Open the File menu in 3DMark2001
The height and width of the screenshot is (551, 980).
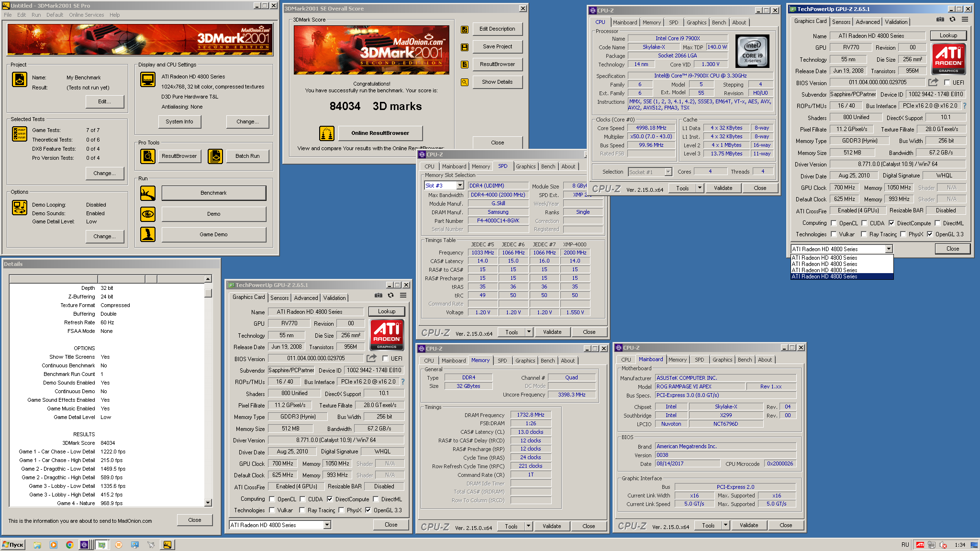point(8,15)
